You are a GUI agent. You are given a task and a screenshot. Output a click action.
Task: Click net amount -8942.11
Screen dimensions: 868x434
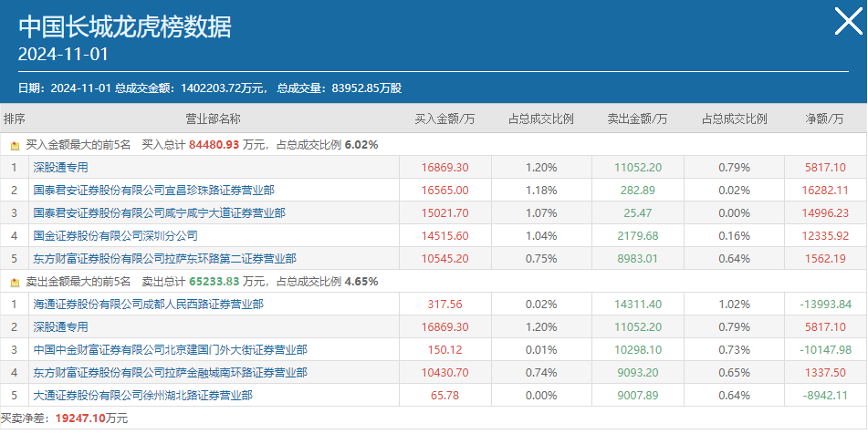[825, 396]
